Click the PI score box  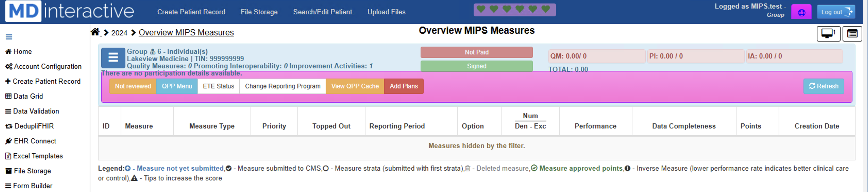(x=696, y=56)
